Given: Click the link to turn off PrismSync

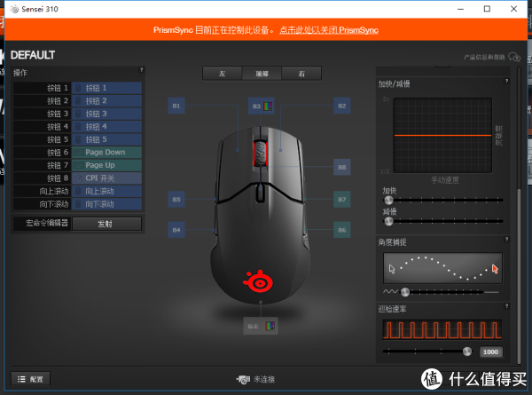Looking at the screenshot, I should [x=329, y=30].
